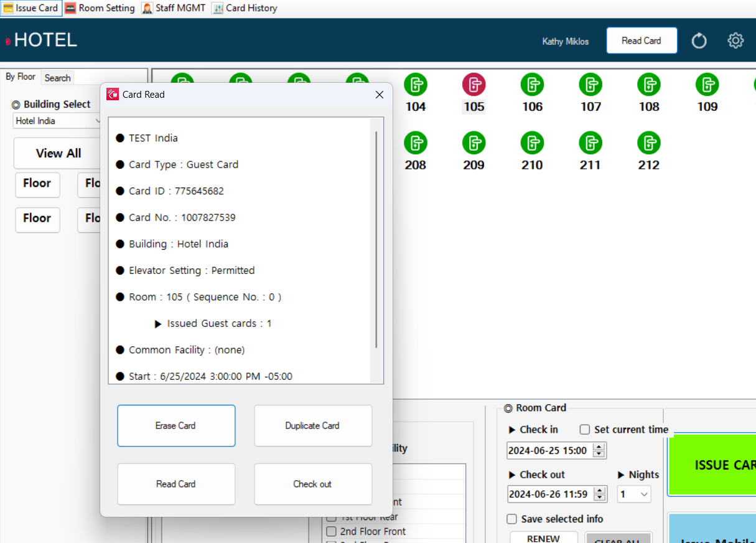Screen dimensions: 756x543
Task: Select room 107 icon
Action: click(x=590, y=84)
